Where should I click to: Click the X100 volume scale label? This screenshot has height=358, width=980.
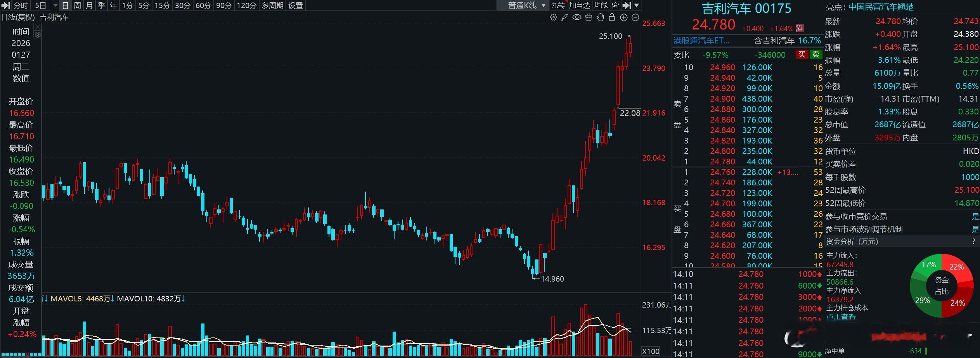coord(651,351)
